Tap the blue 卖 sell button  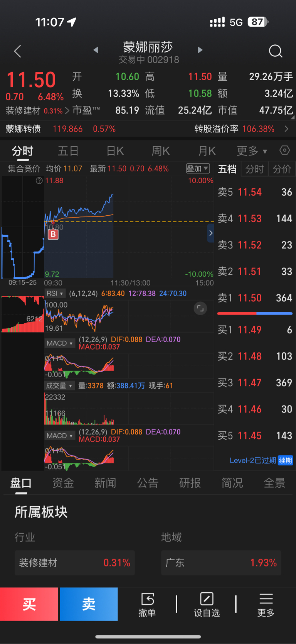click(x=89, y=604)
